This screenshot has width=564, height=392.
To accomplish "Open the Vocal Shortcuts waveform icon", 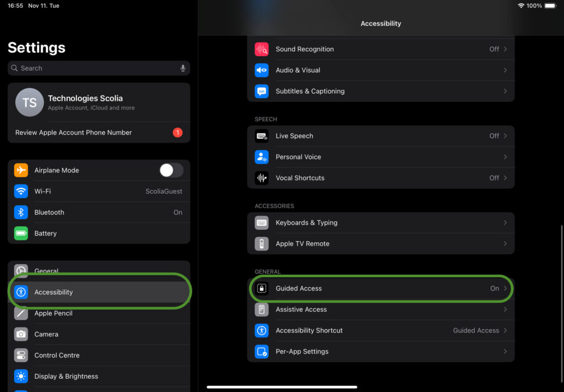I will coord(262,178).
